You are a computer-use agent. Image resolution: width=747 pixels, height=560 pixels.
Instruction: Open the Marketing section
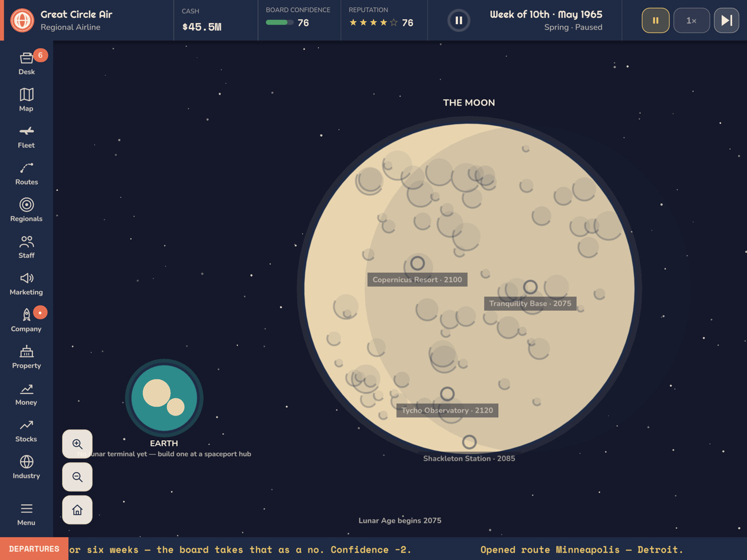click(26, 283)
